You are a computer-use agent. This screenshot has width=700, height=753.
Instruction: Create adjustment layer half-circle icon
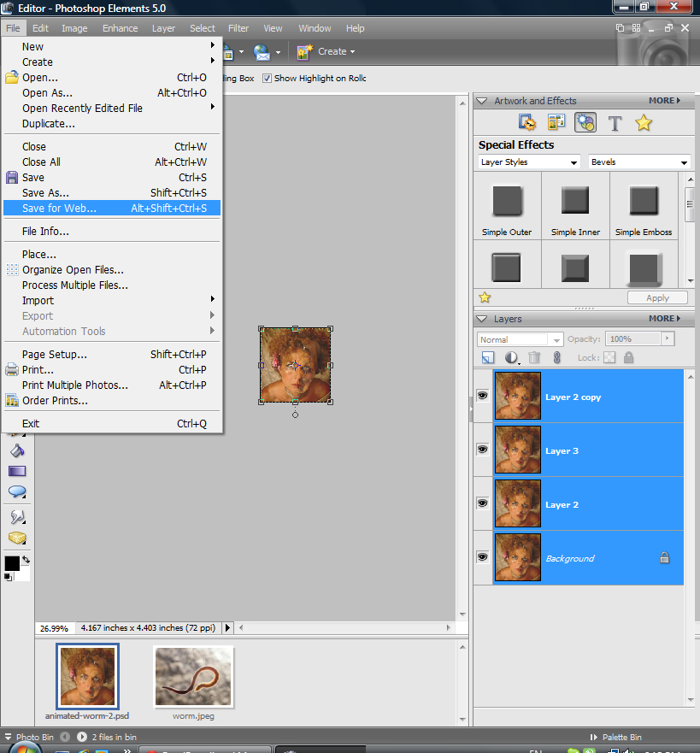[x=512, y=358]
